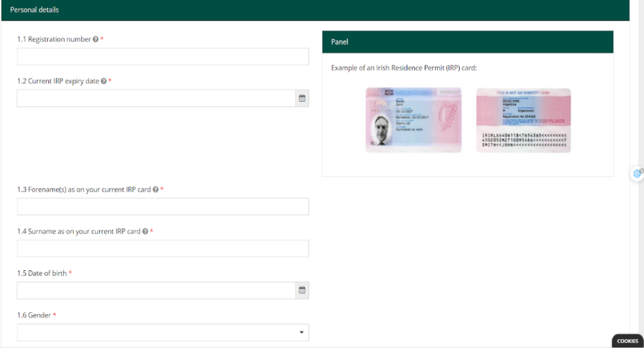Click the '1.6 Gender' field label
The image size is (644, 349).
pos(34,315)
